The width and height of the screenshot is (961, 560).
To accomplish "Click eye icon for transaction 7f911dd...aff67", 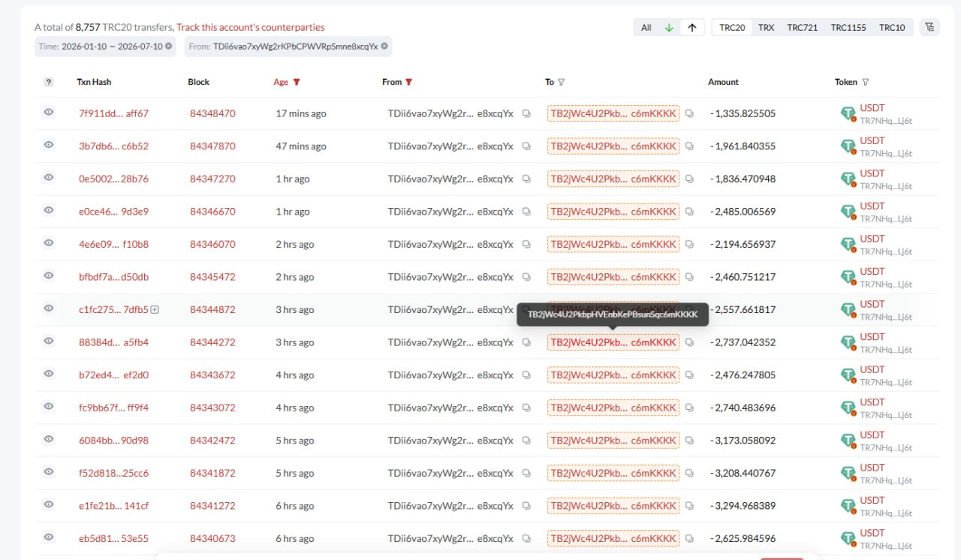I will tap(49, 112).
